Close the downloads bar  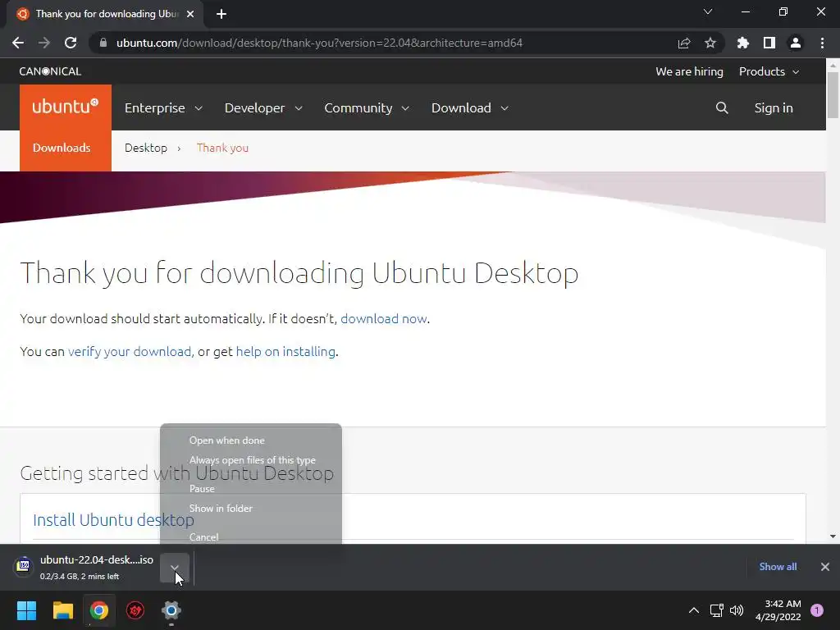(x=825, y=567)
